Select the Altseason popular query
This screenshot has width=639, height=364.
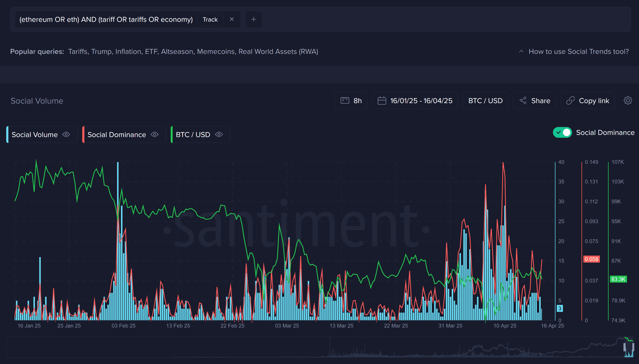click(177, 52)
